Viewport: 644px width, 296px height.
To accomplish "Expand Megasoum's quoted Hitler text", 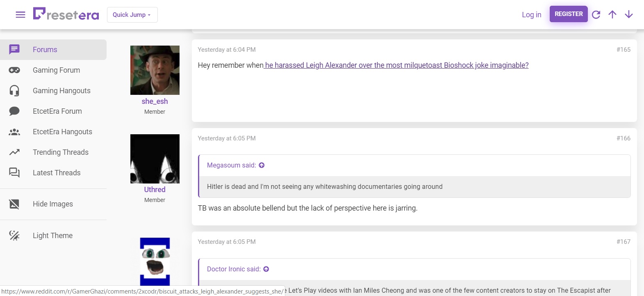I will [x=325, y=186].
